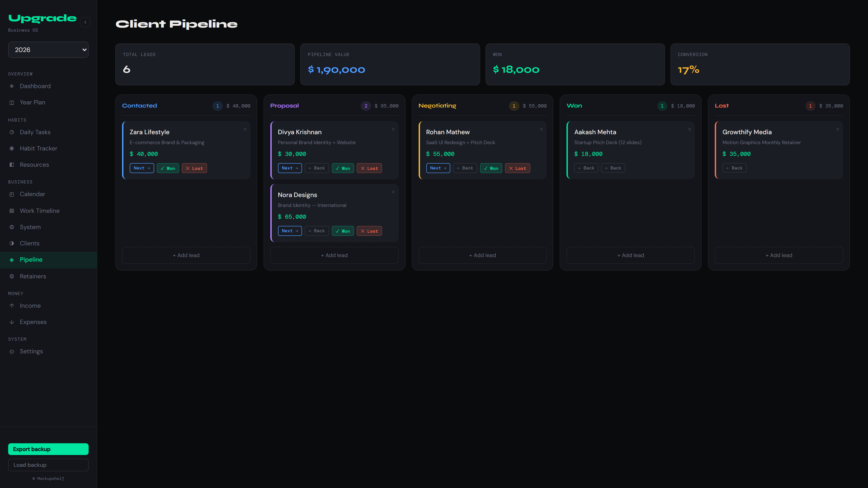Delete Aakash Mehta card via X
The height and width of the screenshot is (488, 868).
(689, 129)
